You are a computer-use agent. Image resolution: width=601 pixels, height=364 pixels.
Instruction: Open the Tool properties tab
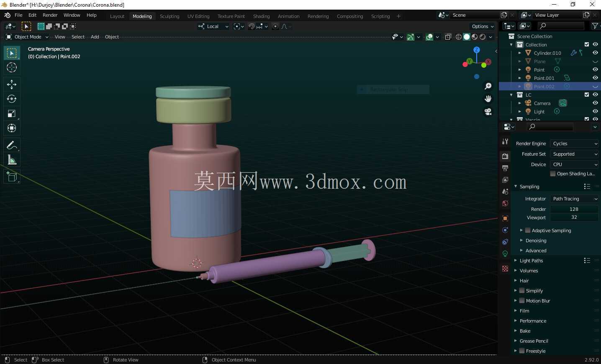[x=505, y=141]
